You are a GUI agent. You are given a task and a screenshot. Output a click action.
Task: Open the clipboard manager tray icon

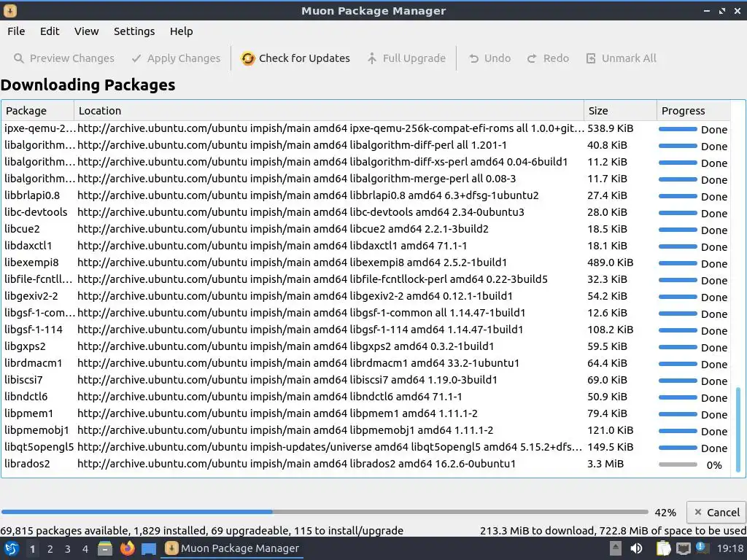[x=663, y=548]
